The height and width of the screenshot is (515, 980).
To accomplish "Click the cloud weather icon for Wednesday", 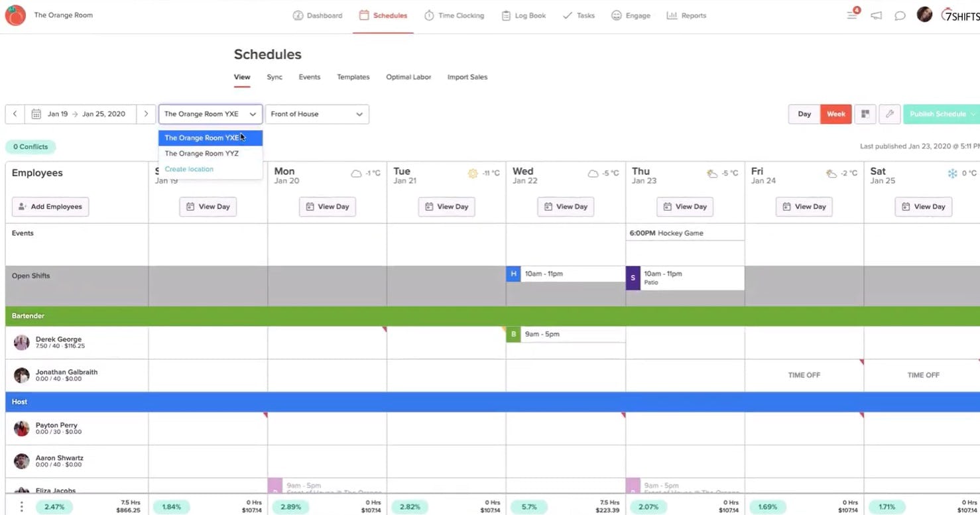I will tap(593, 174).
